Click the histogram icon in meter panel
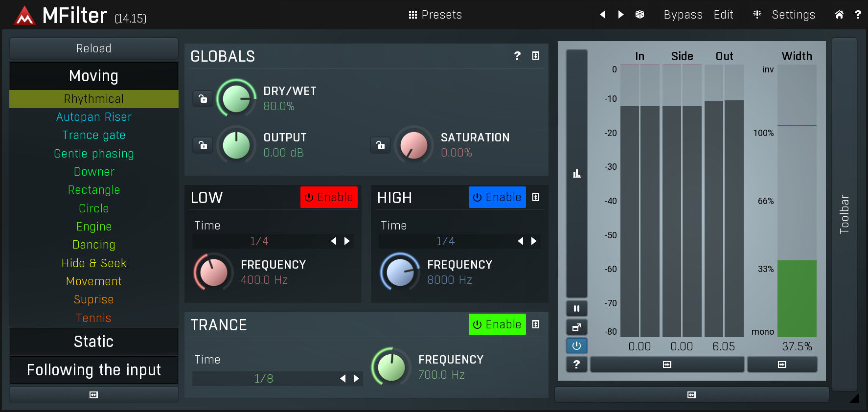 (x=577, y=174)
